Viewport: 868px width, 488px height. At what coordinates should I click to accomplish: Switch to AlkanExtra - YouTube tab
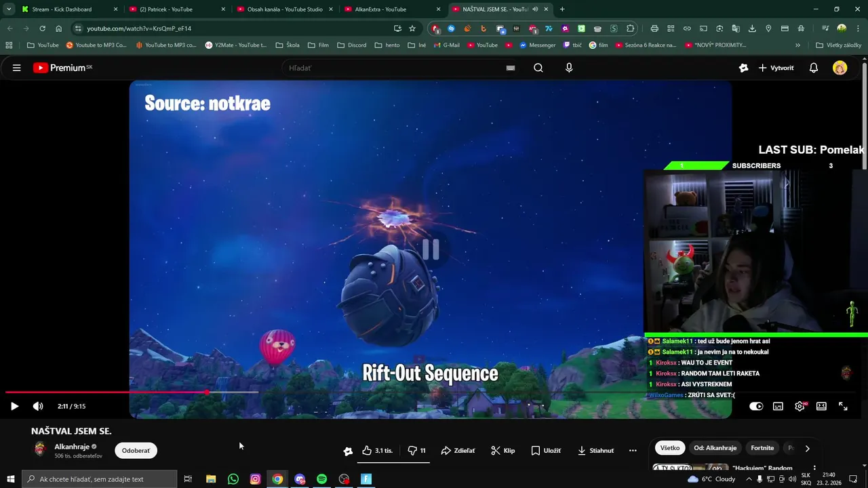tap(393, 9)
